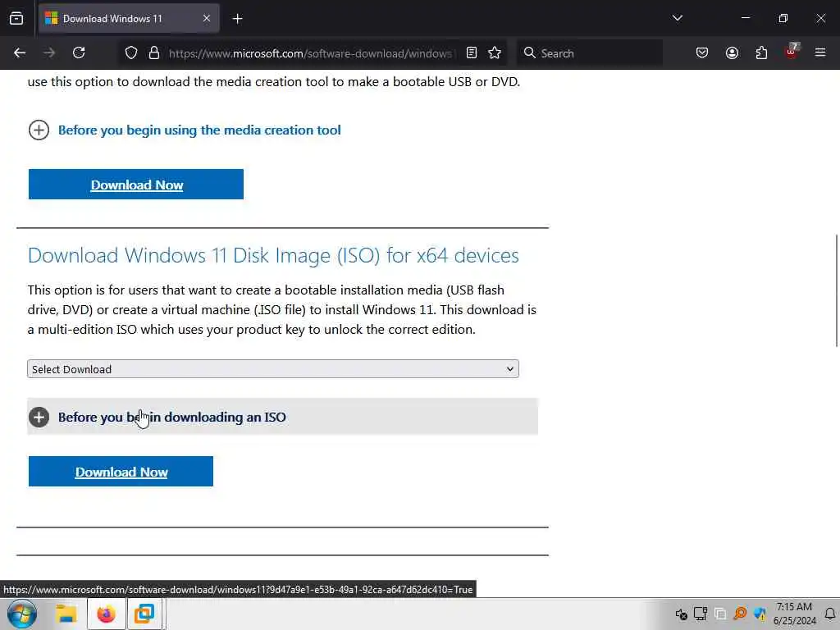Open a new tab with plus button

[x=237, y=19]
